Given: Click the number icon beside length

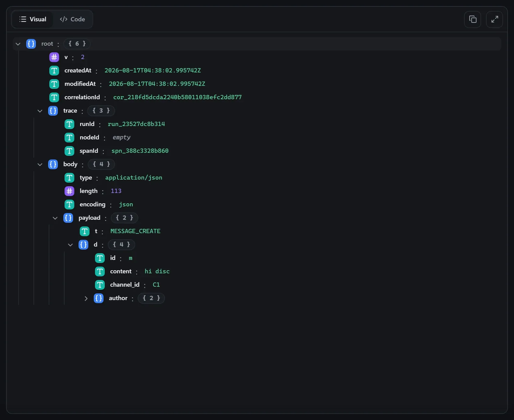Looking at the screenshot, I should coord(69,191).
